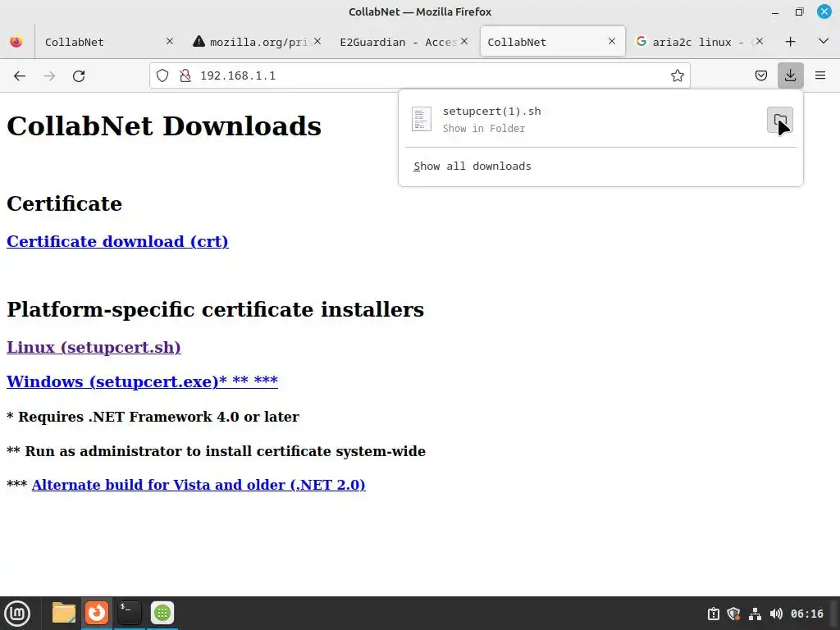The height and width of the screenshot is (630, 840).
Task: Click the volume speaker tray icon
Action: (776, 614)
